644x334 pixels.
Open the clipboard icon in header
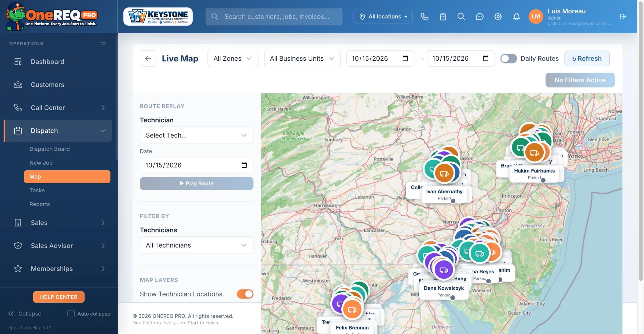[x=443, y=17]
